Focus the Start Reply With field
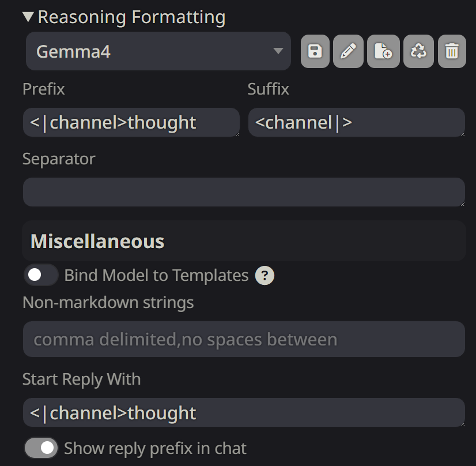Viewport: 476px width, 466px height. 242,413
